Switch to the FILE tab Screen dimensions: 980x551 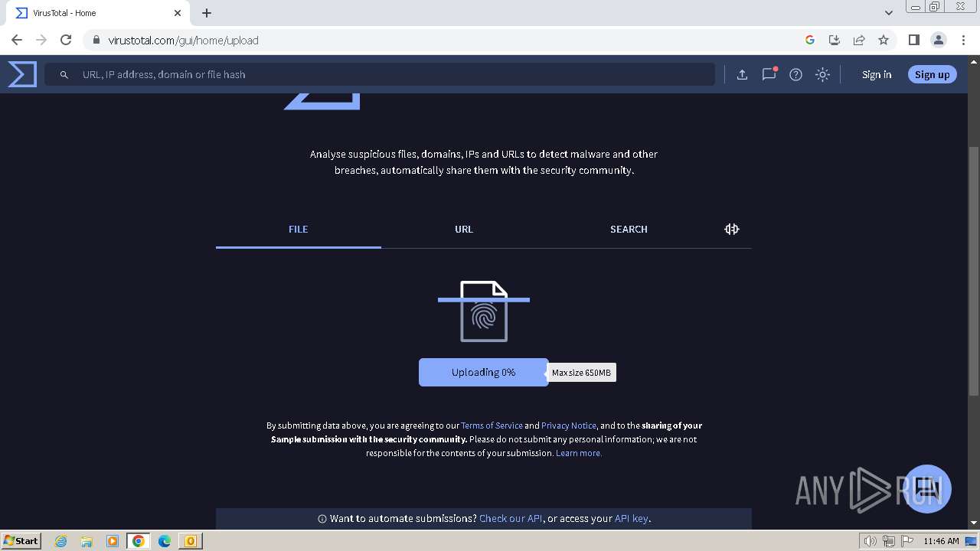pyautogui.click(x=298, y=229)
